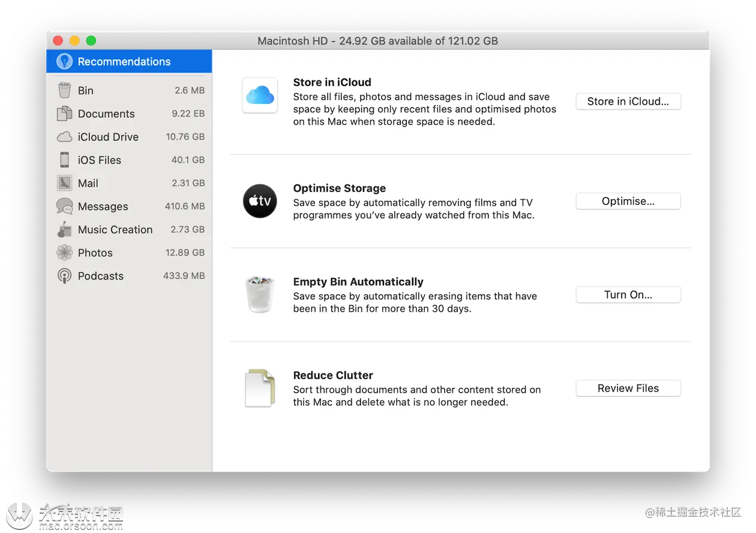Click the Documents sidebar icon

(x=64, y=114)
